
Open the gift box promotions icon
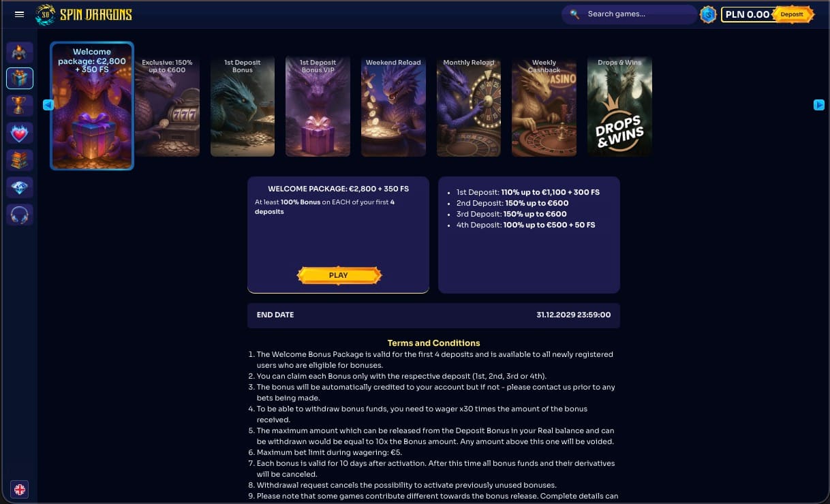(20, 78)
